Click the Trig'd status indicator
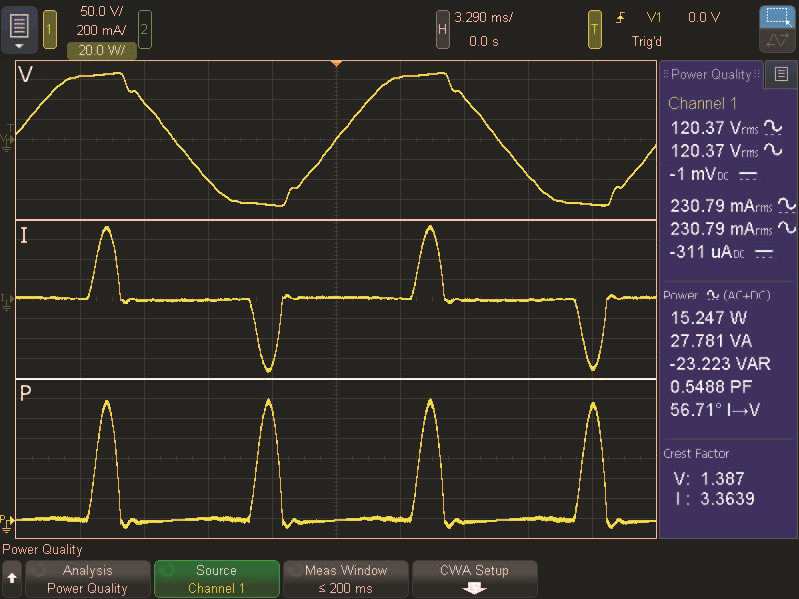 pos(646,41)
